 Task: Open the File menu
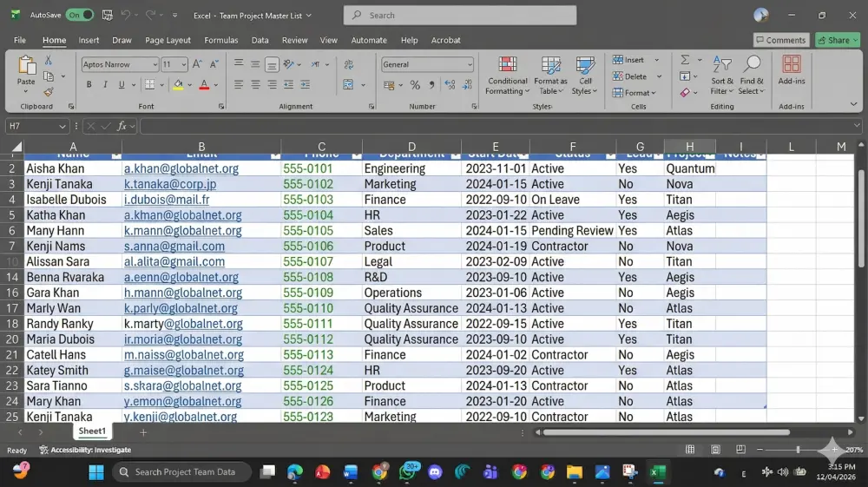click(x=20, y=40)
